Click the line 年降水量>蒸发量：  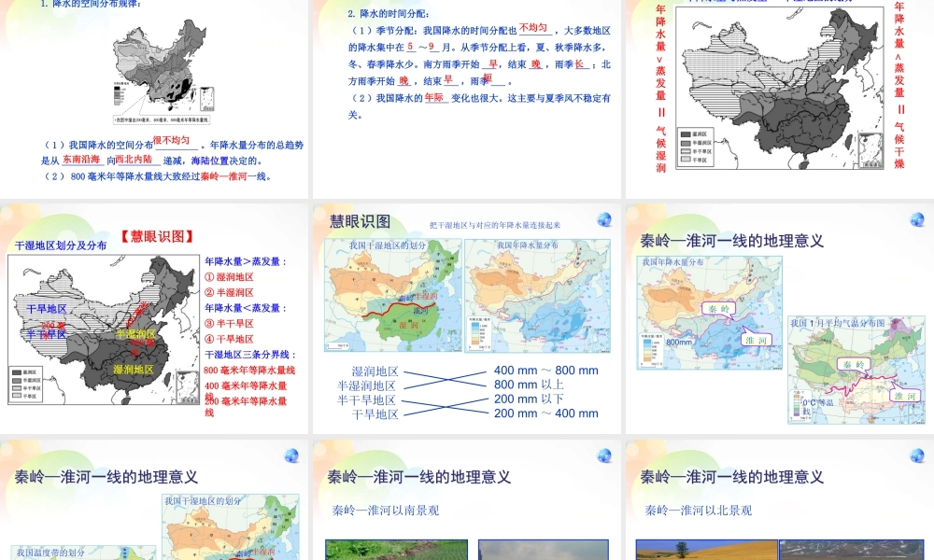pyautogui.click(x=246, y=261)
